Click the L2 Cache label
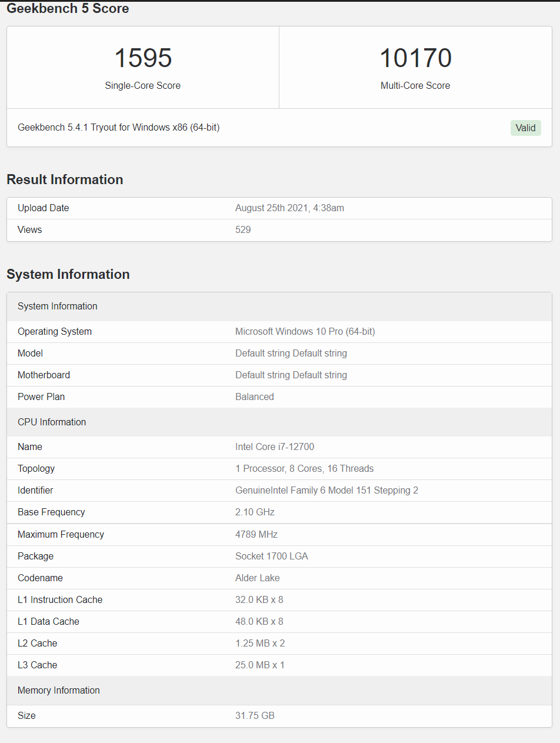Image resolution: width=560 pixels, height=743 pixels. tap(38, 643)
